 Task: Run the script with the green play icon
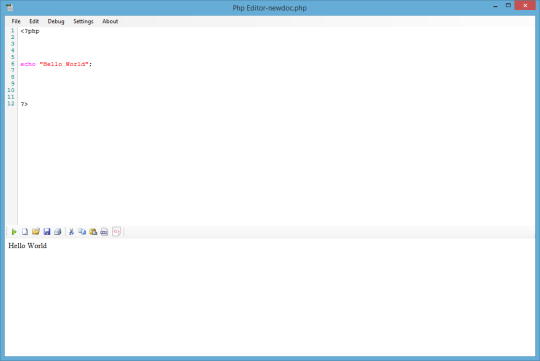click(x=14, y=232)
